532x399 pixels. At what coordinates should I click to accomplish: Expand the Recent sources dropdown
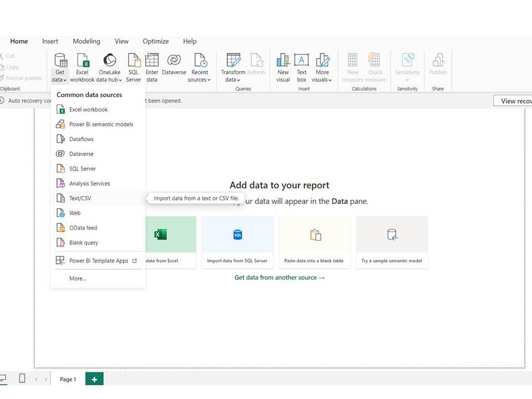(x=199, y=68)
